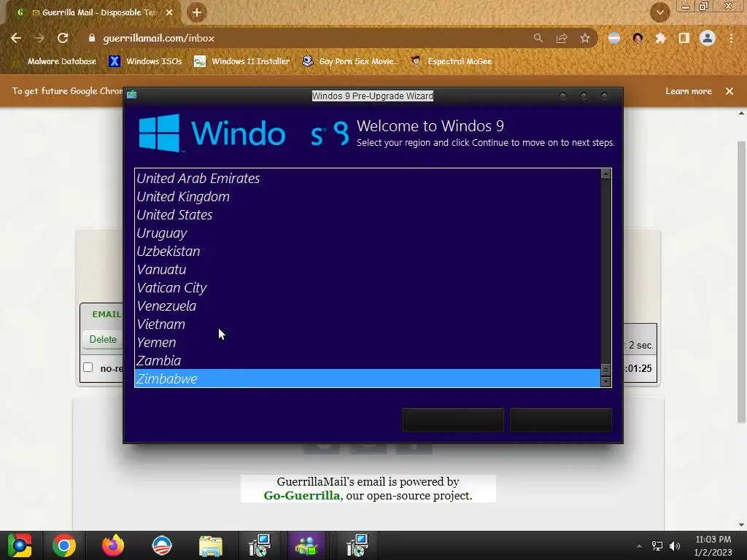Open the tab search dropdown arrow
The image size is (747, 560).
[660, 12]
